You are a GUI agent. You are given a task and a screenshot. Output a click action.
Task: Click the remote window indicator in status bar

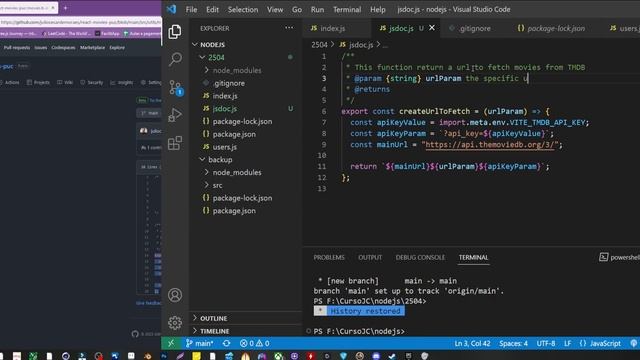171,343
